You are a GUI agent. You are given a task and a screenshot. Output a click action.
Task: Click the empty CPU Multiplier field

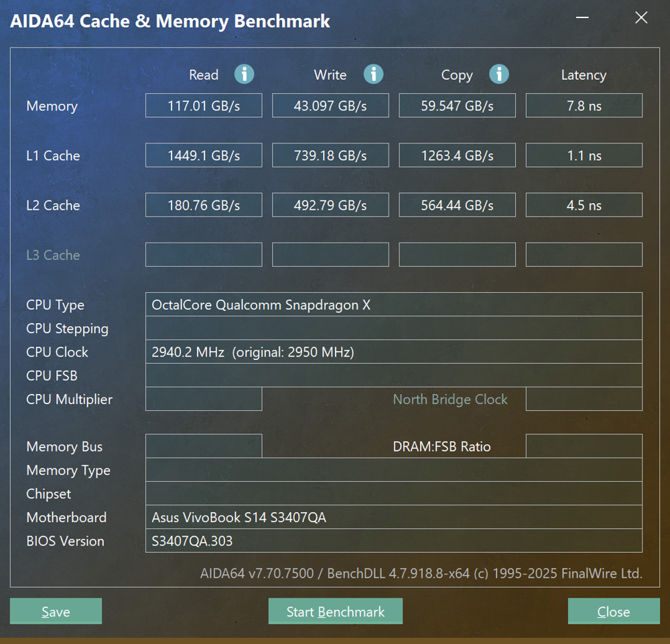point(204,399)
